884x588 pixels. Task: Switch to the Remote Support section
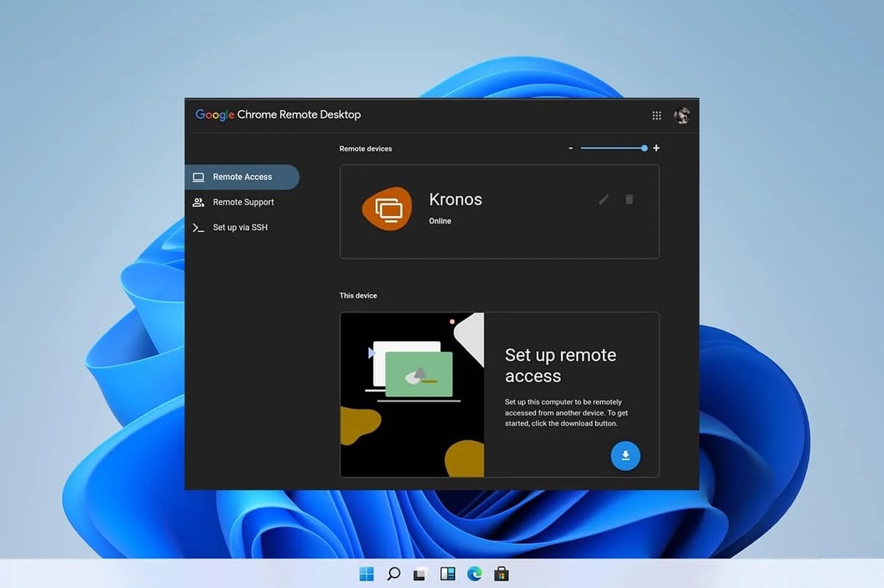coord(243,202)
